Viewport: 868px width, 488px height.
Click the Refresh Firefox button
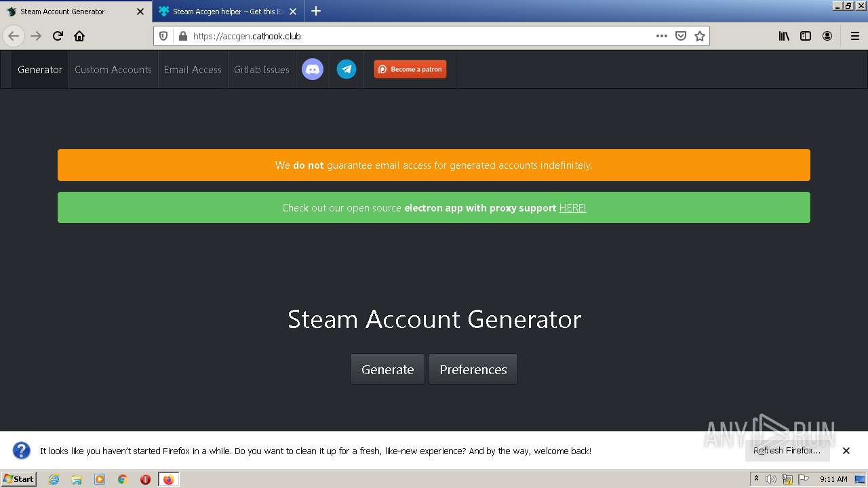(787, 451)
